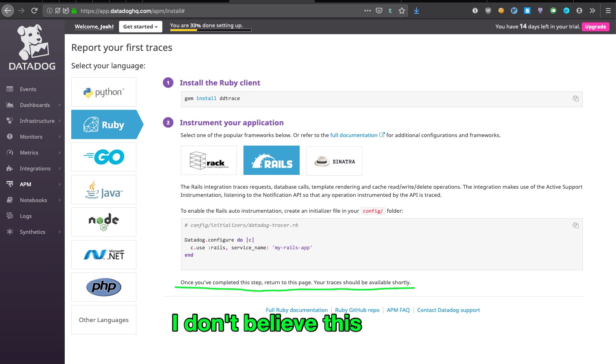Go to Logs in the sidebar
This screenshot has height=364, width=616.
pyautogui.click(x=26, y=216)
